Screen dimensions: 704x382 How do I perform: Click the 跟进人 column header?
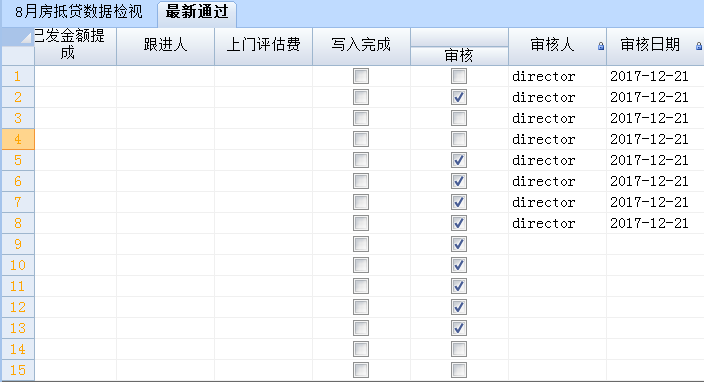(165, 46)
